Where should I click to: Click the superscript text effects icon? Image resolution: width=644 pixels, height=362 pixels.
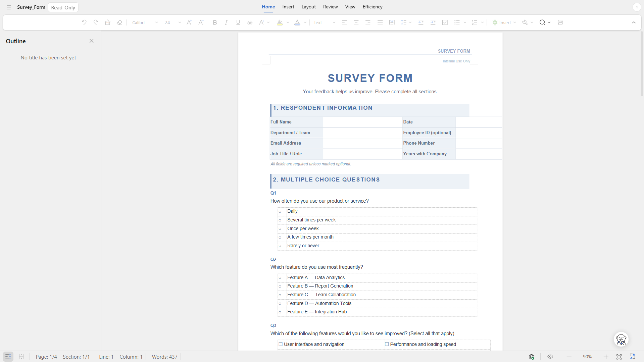pos(261,22)
